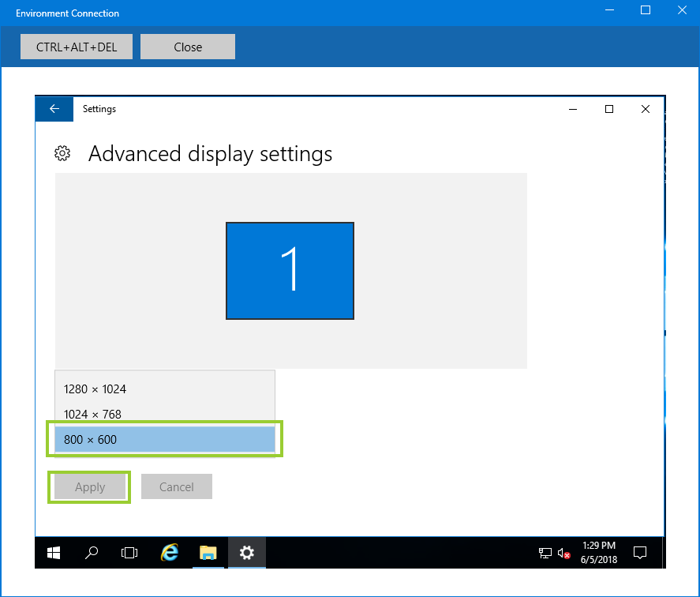Open Task View from the taskbar
Screen dimensions: 700x597
[x=129, y=553]
